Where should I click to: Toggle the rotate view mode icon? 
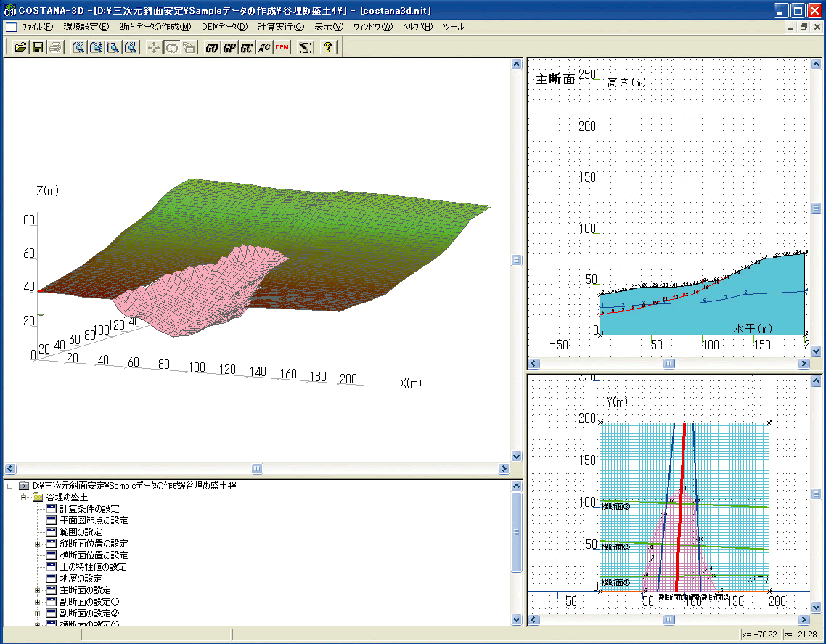click(171, 48)
